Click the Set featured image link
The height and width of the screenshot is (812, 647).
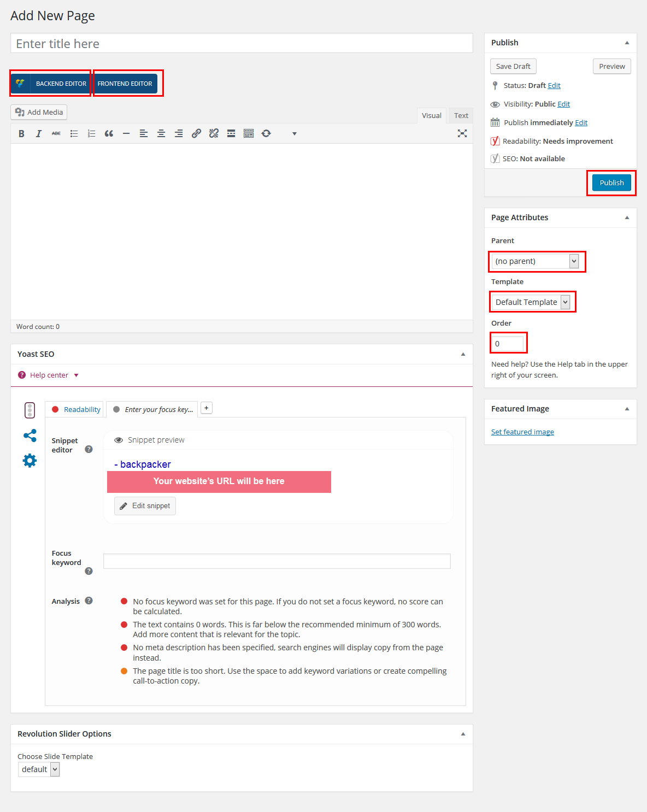pos(522,432)
